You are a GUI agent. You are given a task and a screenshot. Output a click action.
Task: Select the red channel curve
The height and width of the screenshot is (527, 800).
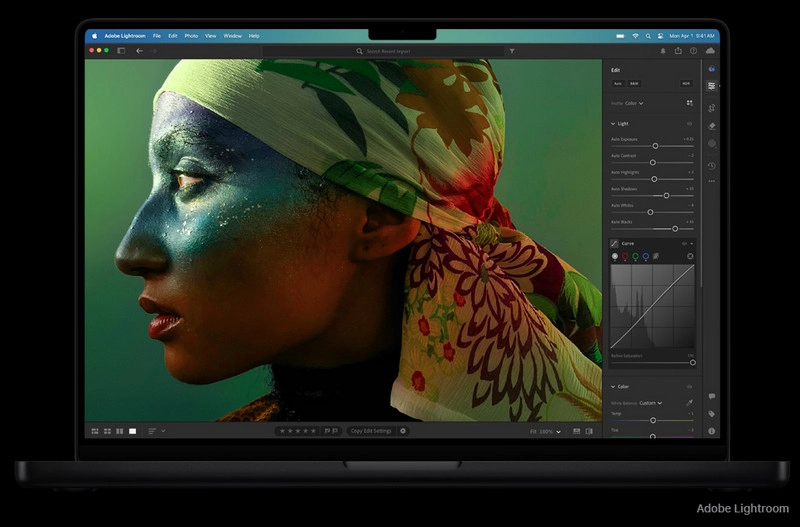click(x=625, y=257)
